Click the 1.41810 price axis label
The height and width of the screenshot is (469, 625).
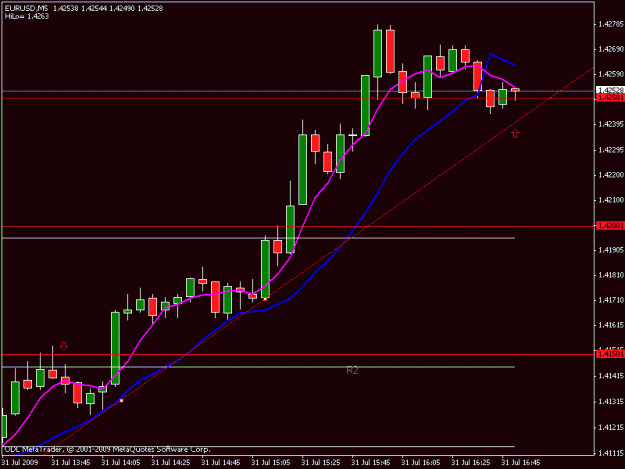point(611,275)
